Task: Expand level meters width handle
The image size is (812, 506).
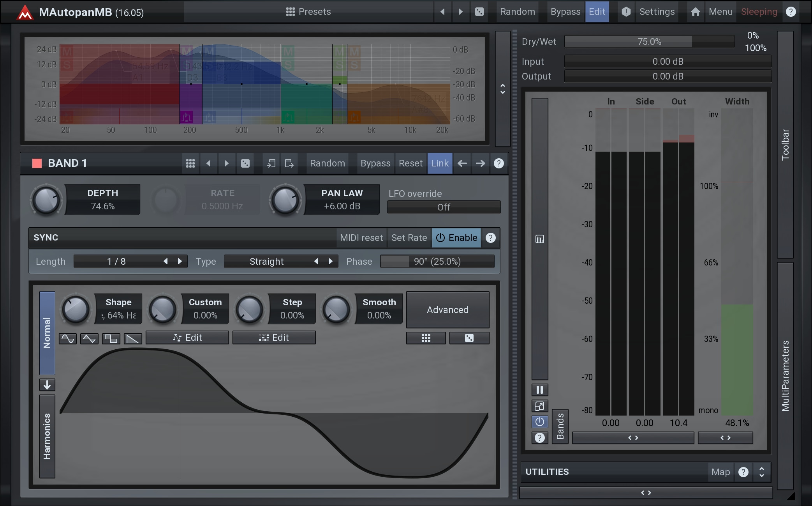Action: 633,438
